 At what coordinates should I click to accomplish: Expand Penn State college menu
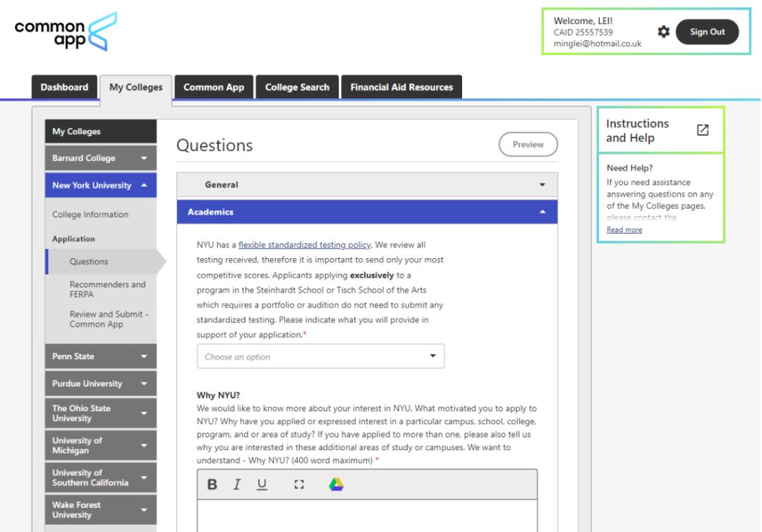101,356
